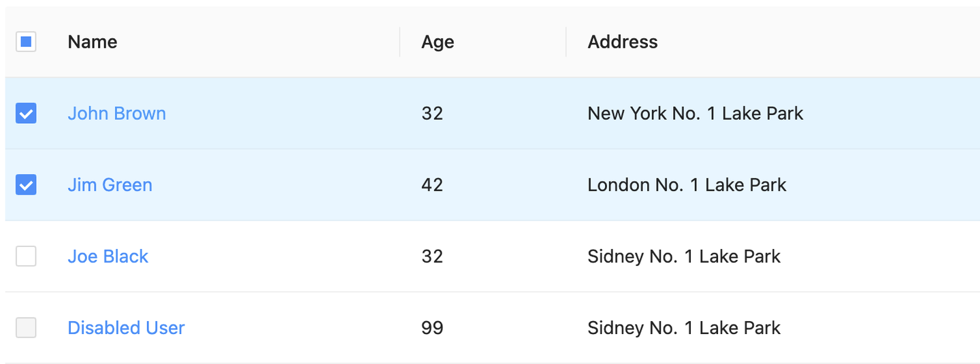
Task: Uncheck the Jim Green row checkbox
Action: (x=26, y=185)
